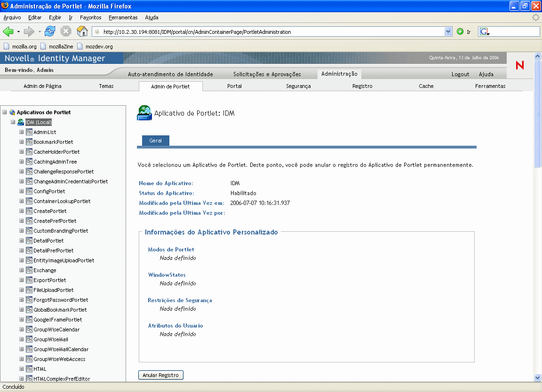This screenshot has width=542, height=392.
Task: Expand the CachingAdminTree node
Action: coord(22,161)
